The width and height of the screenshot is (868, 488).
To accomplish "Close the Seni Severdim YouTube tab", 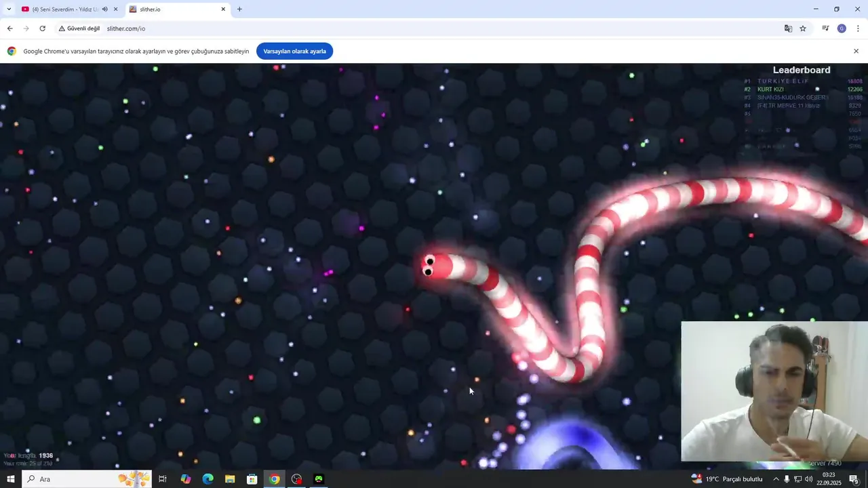I will [115, 9].
